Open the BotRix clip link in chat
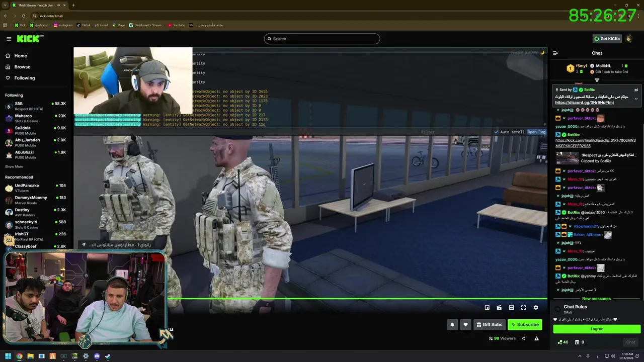The height and width of the screenshot is (362, 644). point(595,143)
